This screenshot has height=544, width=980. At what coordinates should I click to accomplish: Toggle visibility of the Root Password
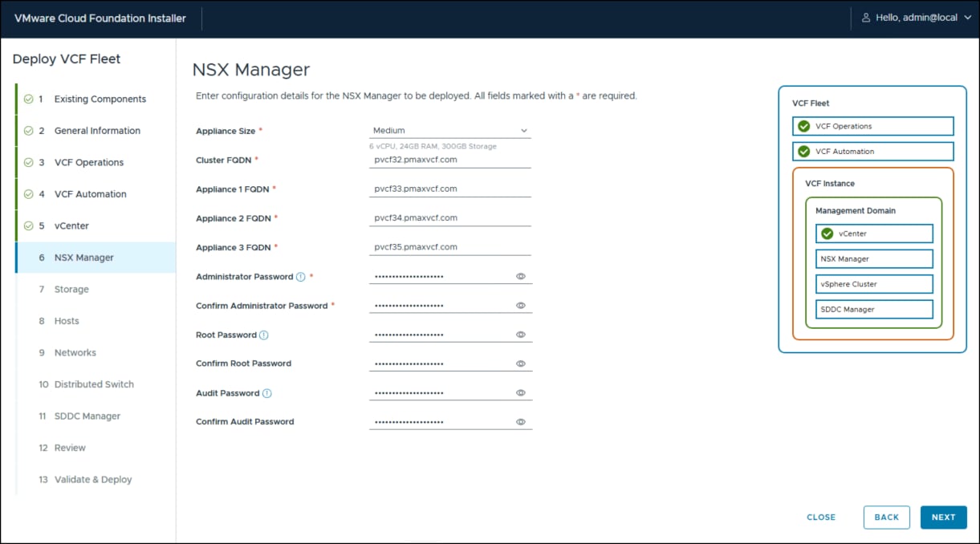pyautogui.click(x=520, y=335)
